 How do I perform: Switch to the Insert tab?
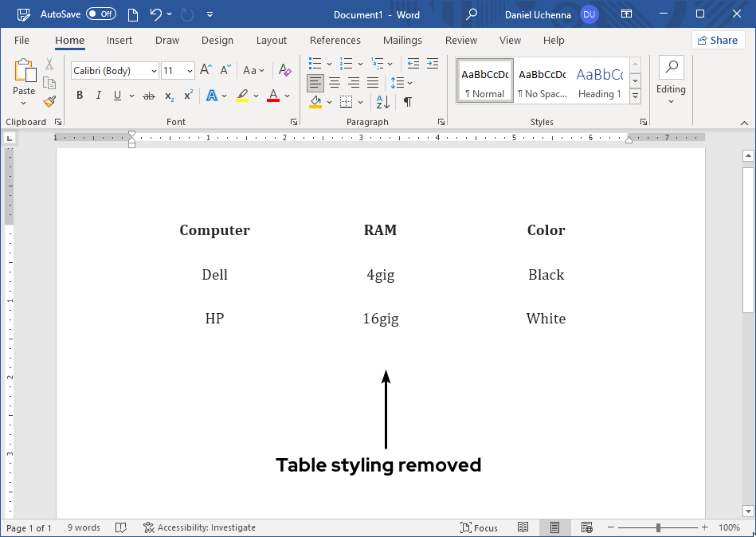coord(119,40)
